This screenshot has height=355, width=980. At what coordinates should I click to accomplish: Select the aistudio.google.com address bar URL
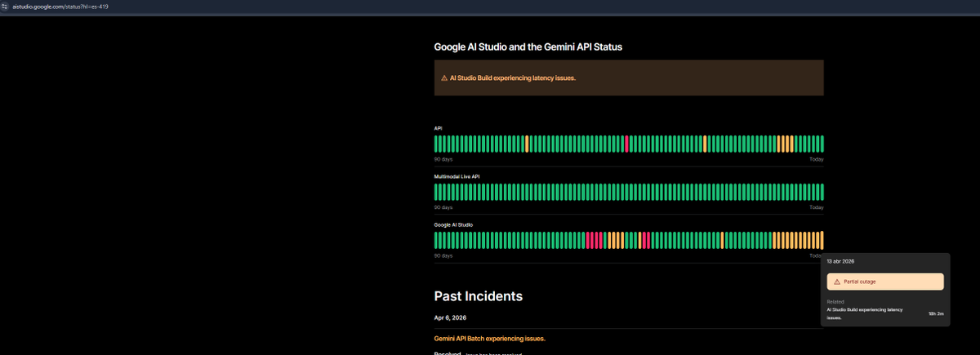pos(61,6)
